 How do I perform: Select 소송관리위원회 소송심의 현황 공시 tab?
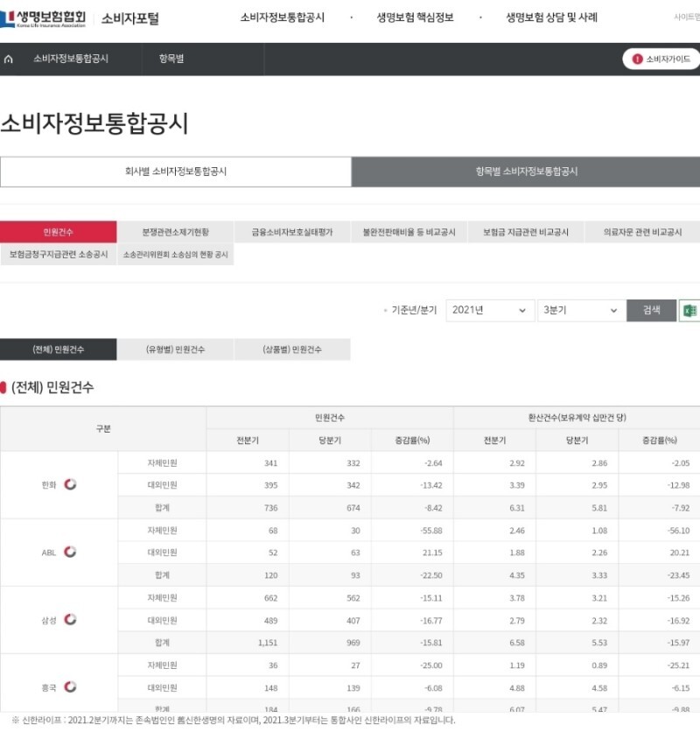coord(175,255)
